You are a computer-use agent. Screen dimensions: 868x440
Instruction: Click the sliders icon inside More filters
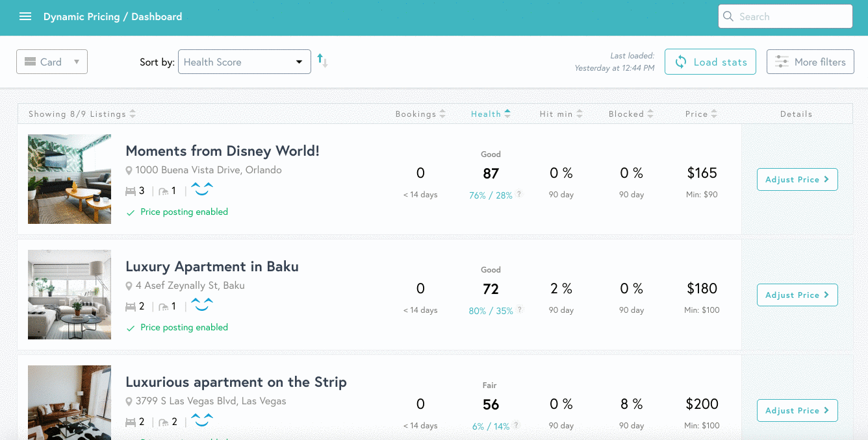tap(782, 62)
